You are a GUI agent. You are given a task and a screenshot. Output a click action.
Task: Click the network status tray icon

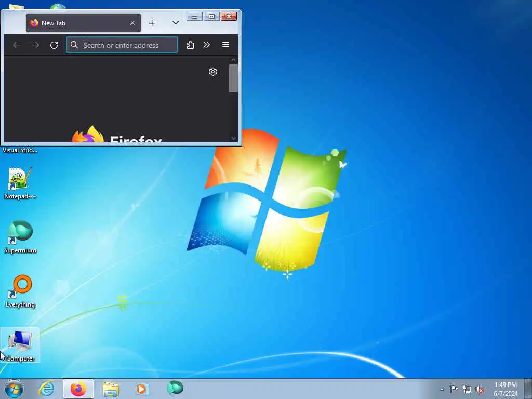pyautogui.click(x=467, y=389)
